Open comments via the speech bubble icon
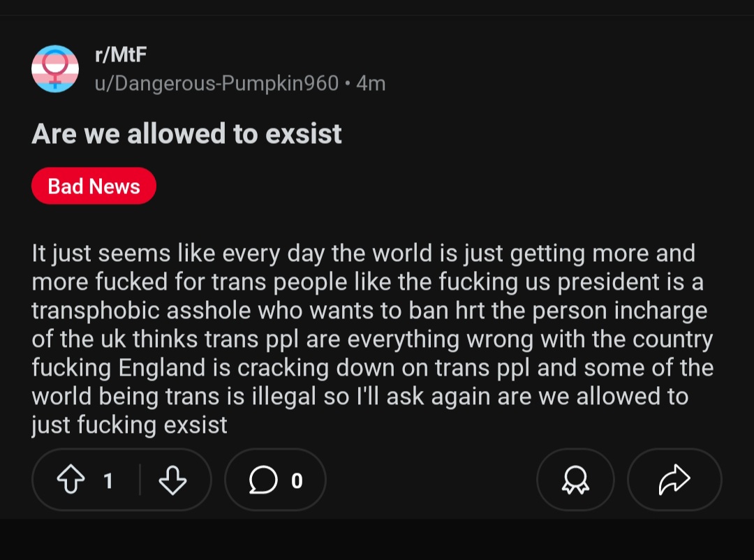754x560 pixels. coord(263,480)
